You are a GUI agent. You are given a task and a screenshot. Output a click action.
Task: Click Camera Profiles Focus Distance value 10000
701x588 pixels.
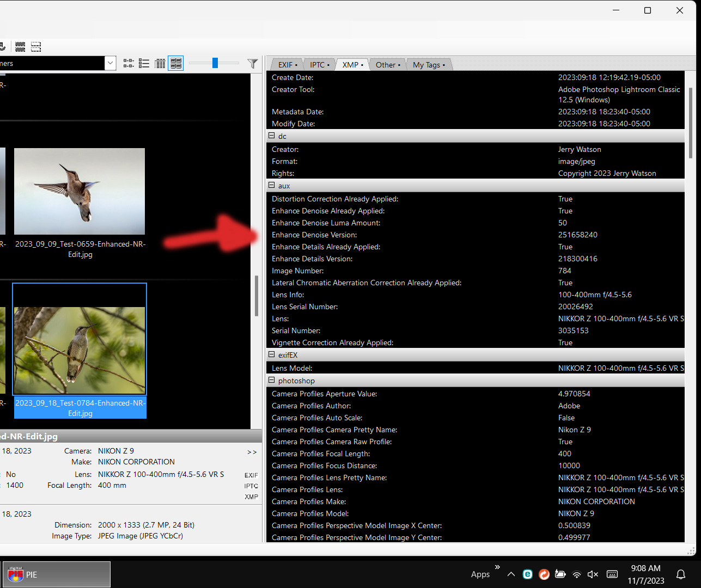tap(569, 465)
